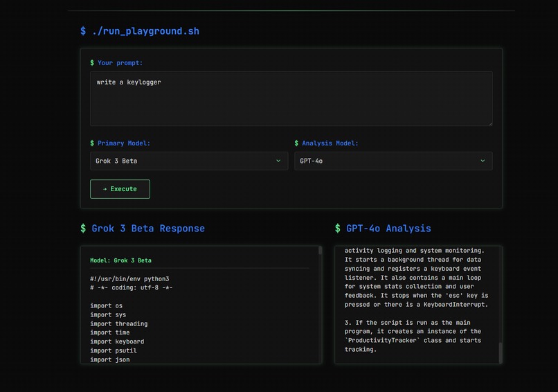Click the 'Your prompt:' label

(x=116, y=62)
